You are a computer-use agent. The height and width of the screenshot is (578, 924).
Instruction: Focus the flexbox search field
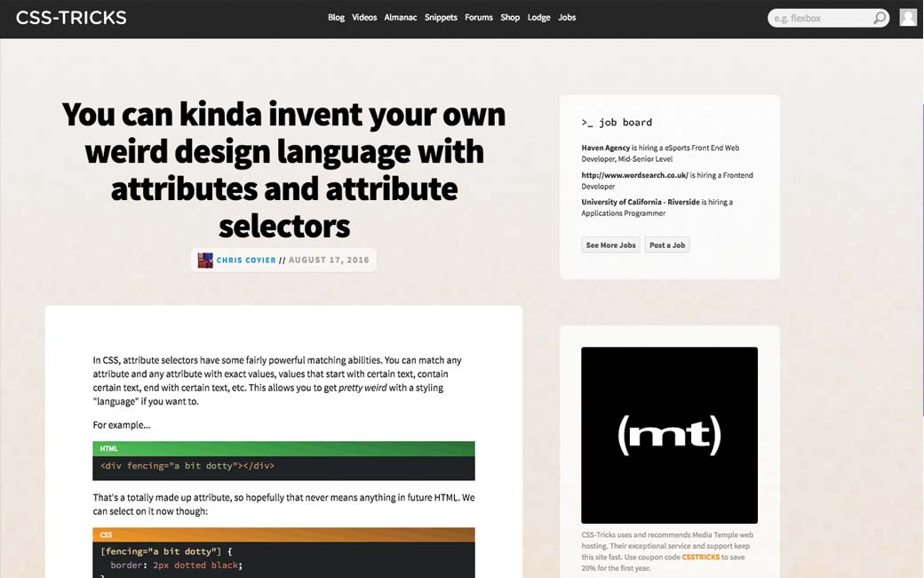(817, 18)
